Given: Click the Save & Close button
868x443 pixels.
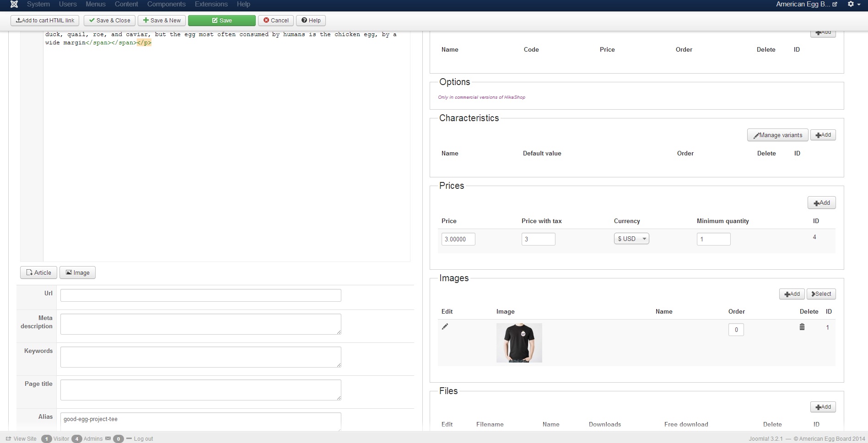Looking at the screenshot, I should [110, 21].
